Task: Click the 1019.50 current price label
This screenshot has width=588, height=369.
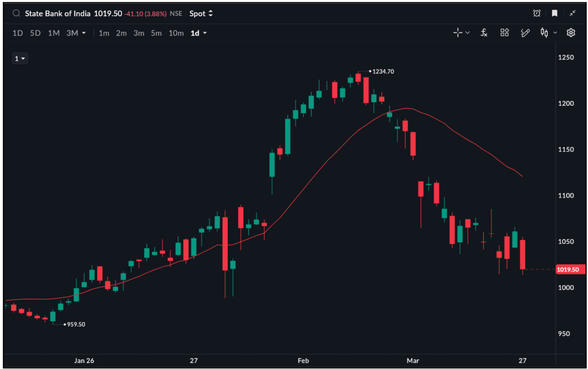Action: pyautogui.click(x=567, y=269)
